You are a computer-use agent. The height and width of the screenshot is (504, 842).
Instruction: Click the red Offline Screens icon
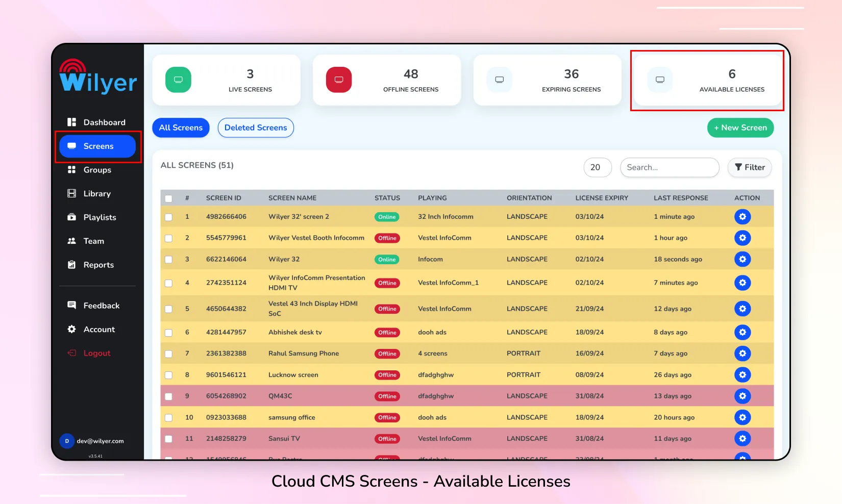339,80
